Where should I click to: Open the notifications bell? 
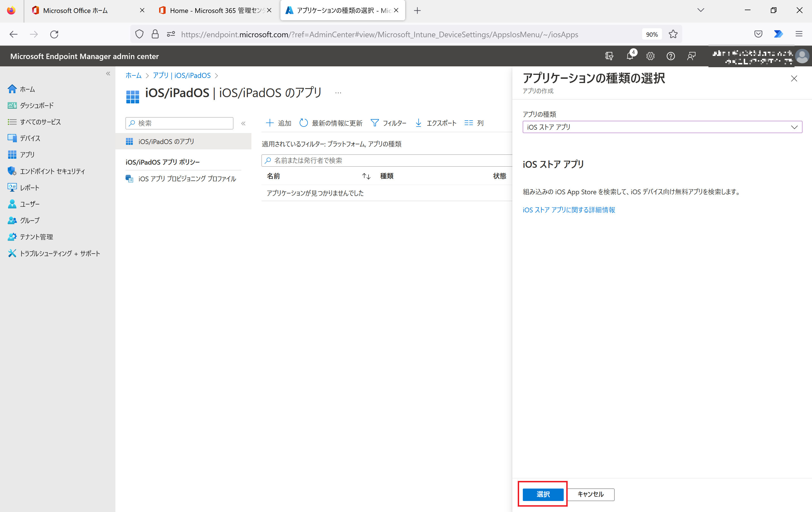click(x=630, y=56)
